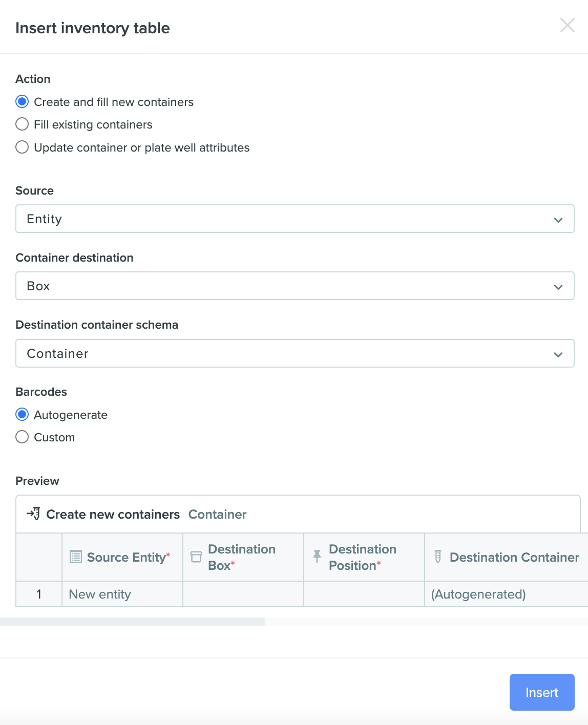Click the Destination Container tube icon
The image size is (588, 725).
438,557
